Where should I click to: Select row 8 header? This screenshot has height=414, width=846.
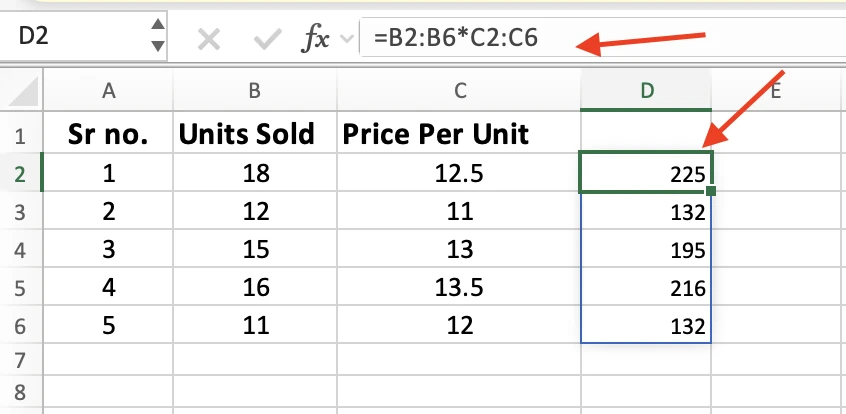21,391
